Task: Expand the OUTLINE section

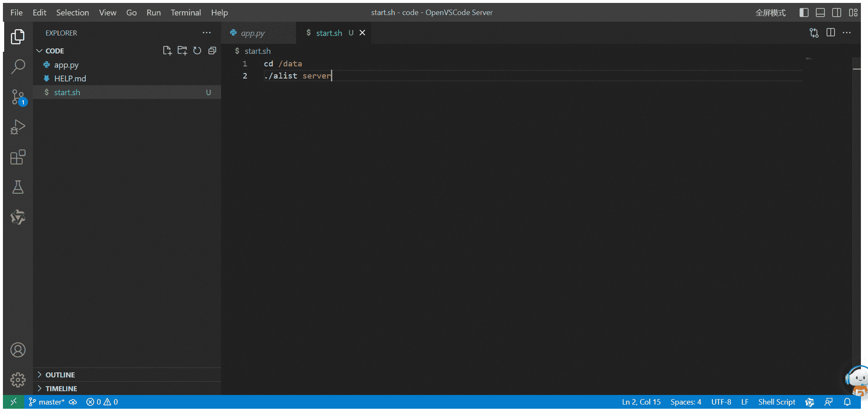Action: pyautogui.click(x=60, y=375)
